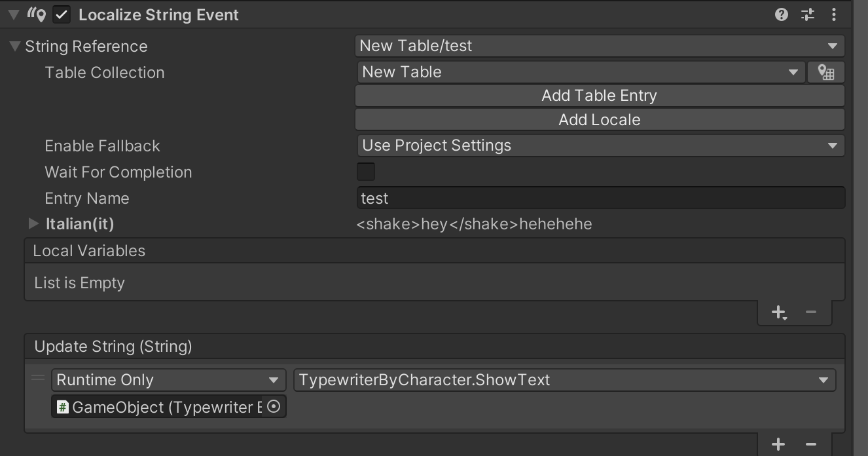
Task: Add a new local variable with plus
Action: point(778,313)
